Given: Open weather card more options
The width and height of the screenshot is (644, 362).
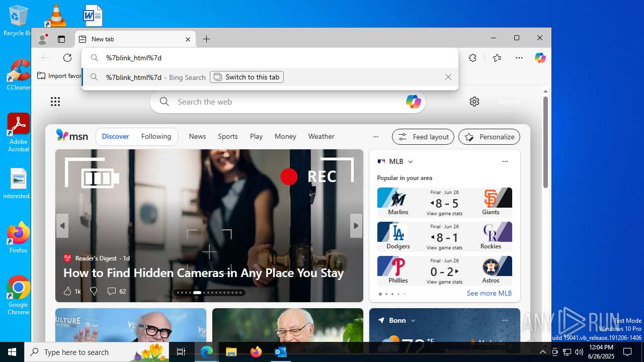Looking at the screenshot, I should 505,320.
